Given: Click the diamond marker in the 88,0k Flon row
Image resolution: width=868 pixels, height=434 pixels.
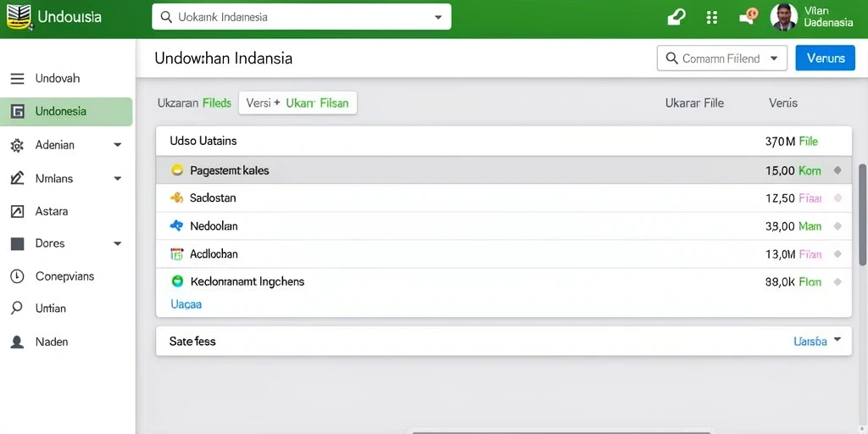Looking at the screenshot, I should point(837,281).
